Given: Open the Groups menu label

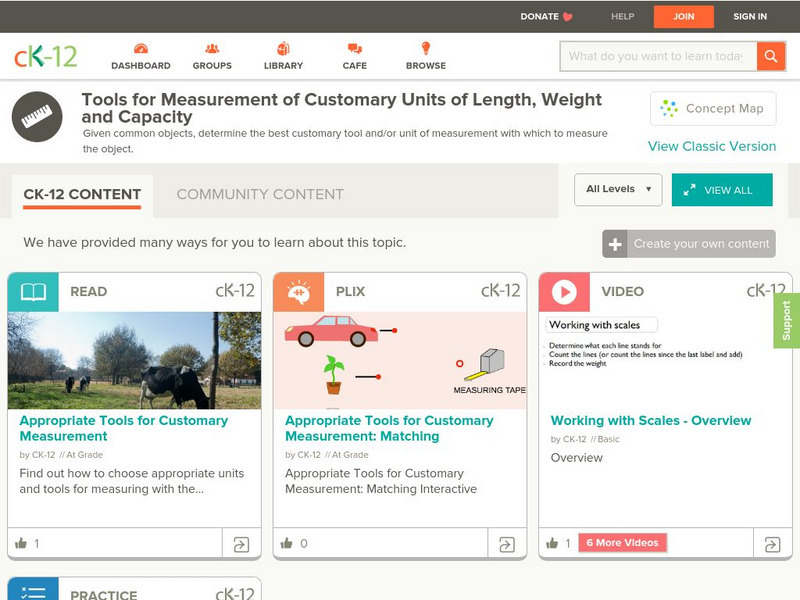Looking at the screenshot, I should click(x=212, y=66).
